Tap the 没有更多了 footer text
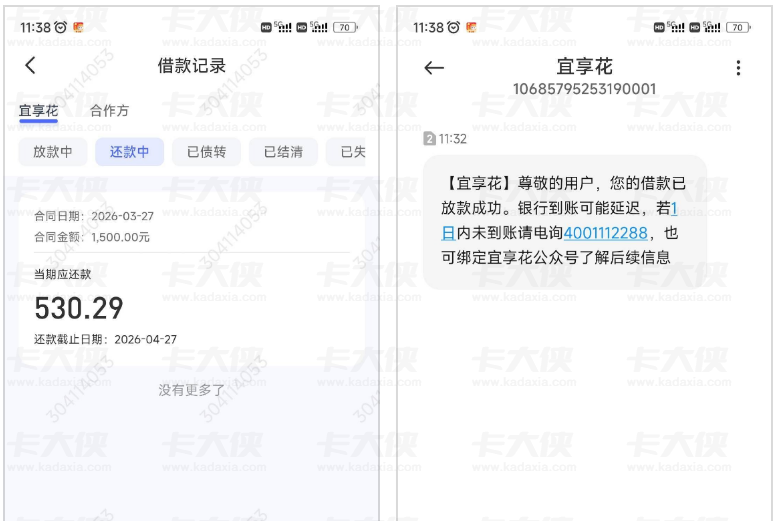 [x=191, y=390]
